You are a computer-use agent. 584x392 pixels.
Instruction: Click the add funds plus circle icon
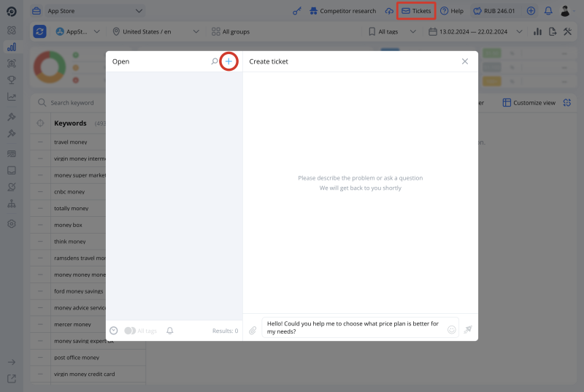(x=531, y=11)
